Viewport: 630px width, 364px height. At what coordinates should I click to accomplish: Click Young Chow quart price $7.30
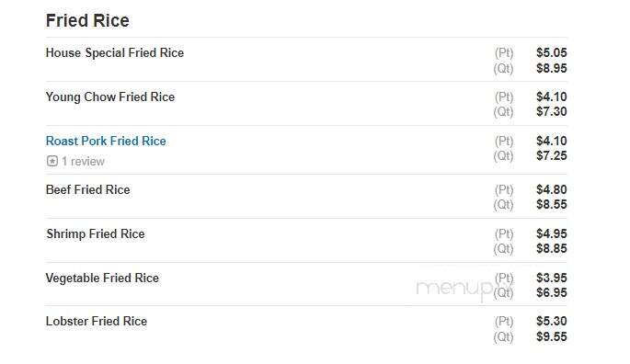(551, 112)
